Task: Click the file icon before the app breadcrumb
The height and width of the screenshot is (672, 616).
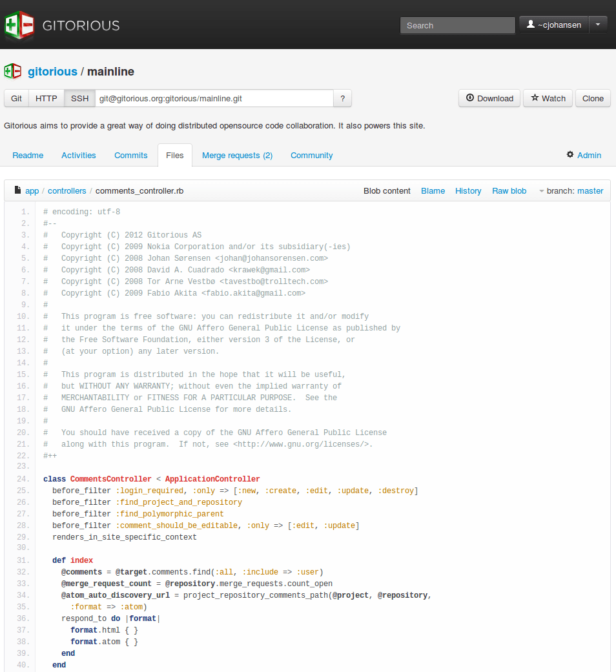Action: click(x=17, y=190)
